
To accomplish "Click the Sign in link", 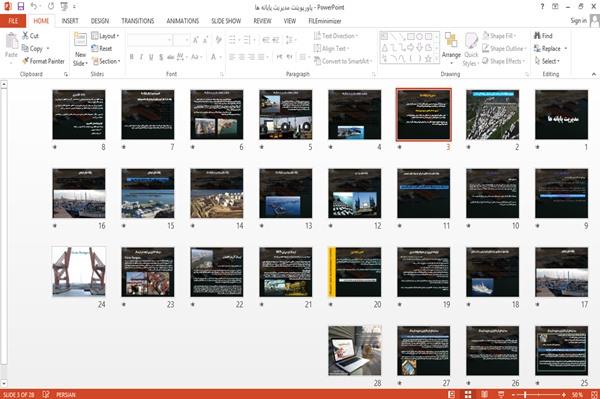I will click(578, 21).
